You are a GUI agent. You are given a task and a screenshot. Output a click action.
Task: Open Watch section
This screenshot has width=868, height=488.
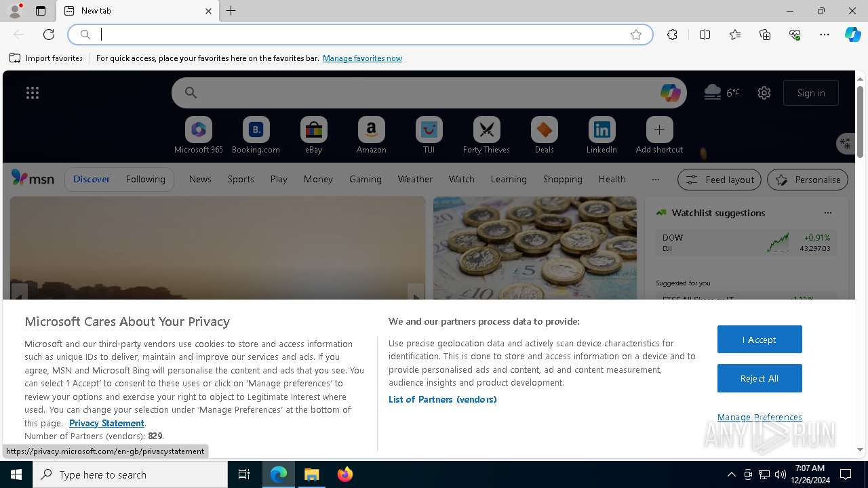point(462,179)
